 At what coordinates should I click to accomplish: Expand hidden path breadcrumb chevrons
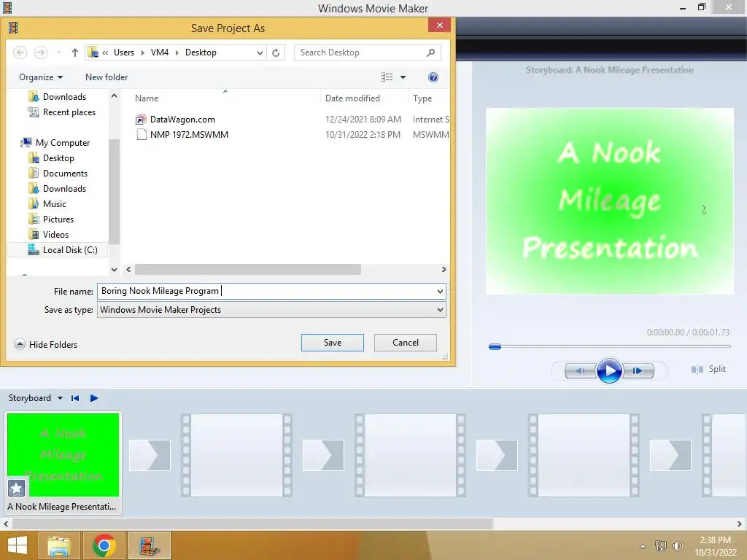(x=105, y=52)
